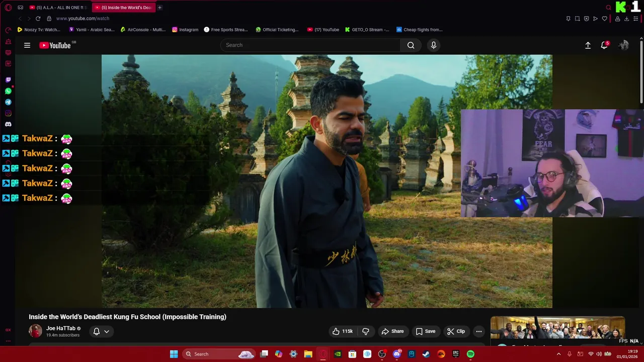644x362 pixels.
Task: Like the video with thumbs up
Action: tap(343, 331)
